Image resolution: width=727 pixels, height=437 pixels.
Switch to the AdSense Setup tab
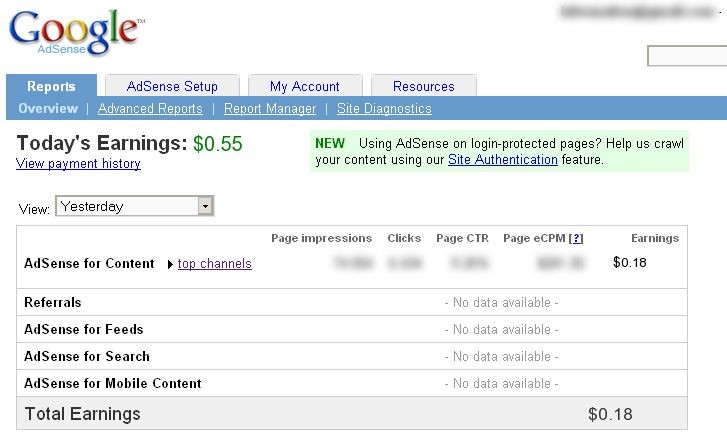coord(172,86)
